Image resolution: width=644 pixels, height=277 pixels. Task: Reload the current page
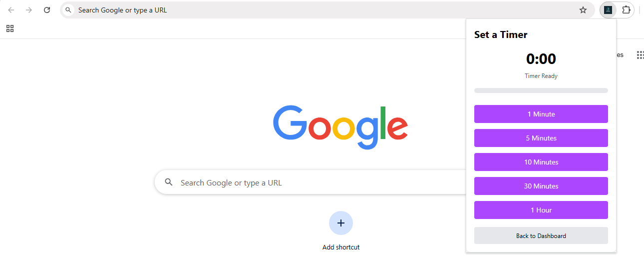[47, 10]
